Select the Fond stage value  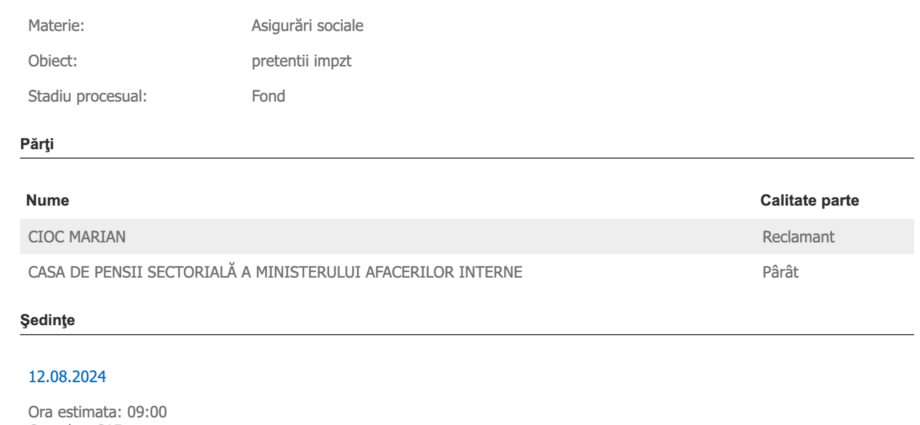[268, 96]
